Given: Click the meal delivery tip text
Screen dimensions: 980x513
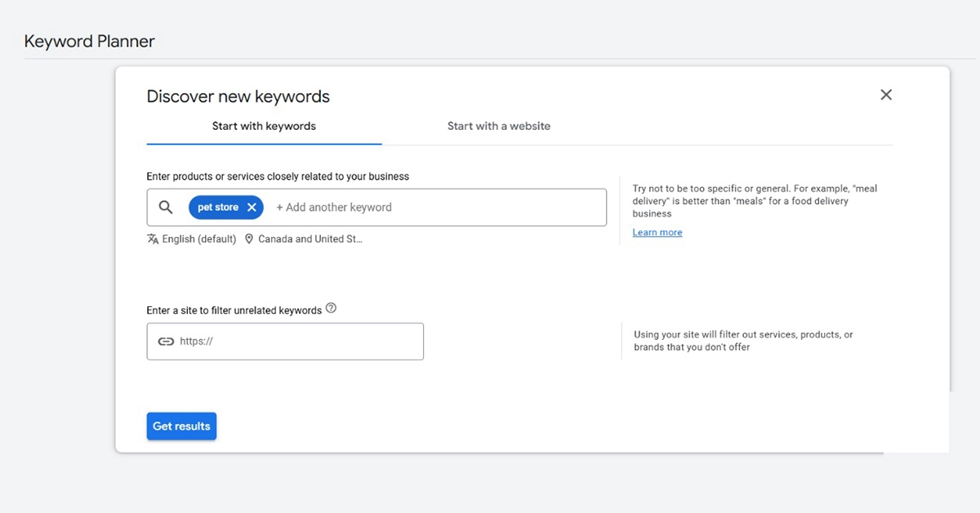Looking at the screenshot, I should coord(755,201).
